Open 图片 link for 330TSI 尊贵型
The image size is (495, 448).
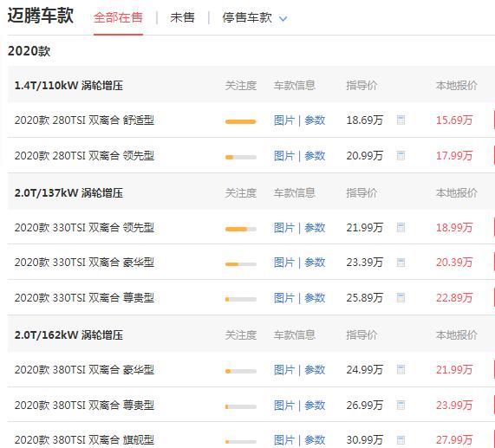[x=284, y=297]
